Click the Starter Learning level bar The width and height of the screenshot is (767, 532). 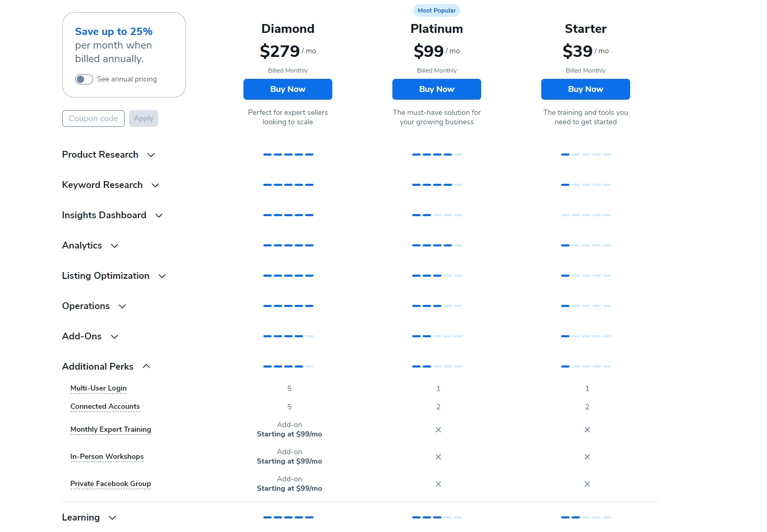[586, 517]
